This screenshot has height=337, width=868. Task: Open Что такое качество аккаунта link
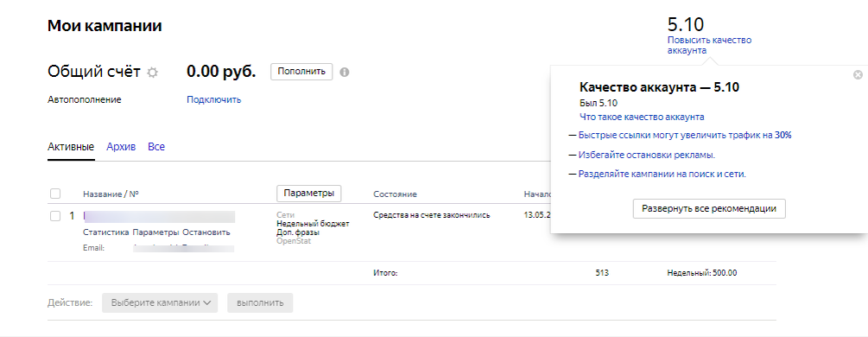642,117
